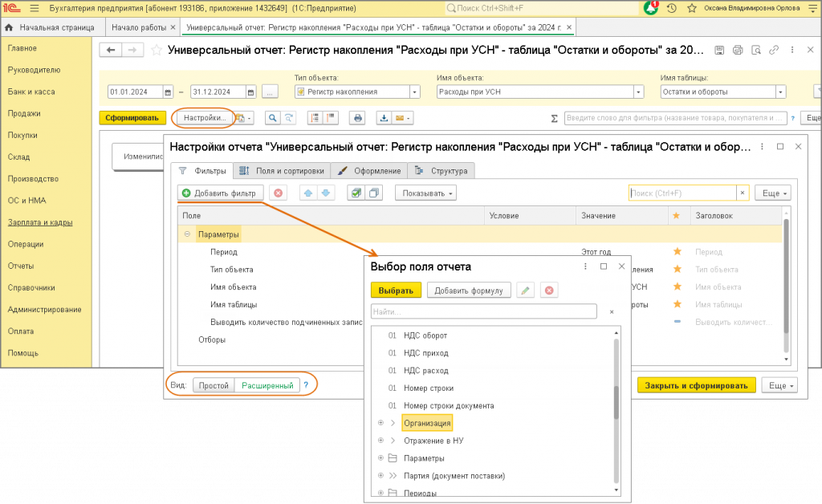Click the magnifier search icon in report toolbar
Viewport: 822px width, 504px height.
pos(273,118)
